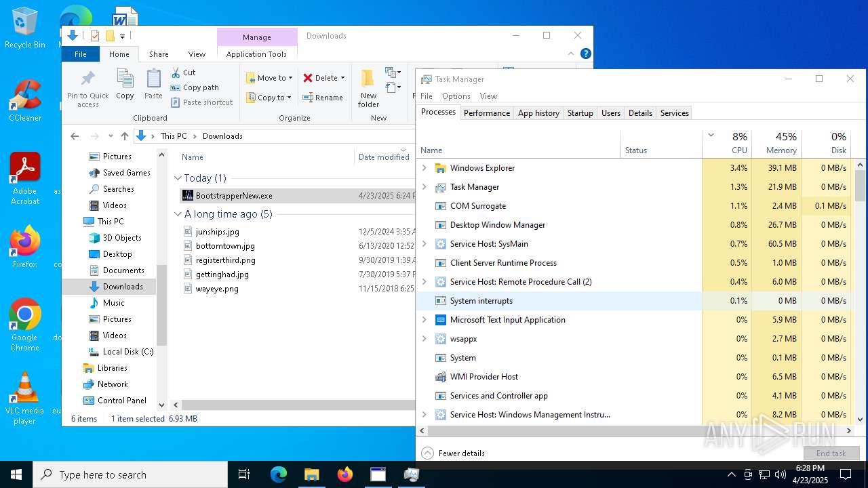
Task: Open notification center icon
Action: [846, 474]
